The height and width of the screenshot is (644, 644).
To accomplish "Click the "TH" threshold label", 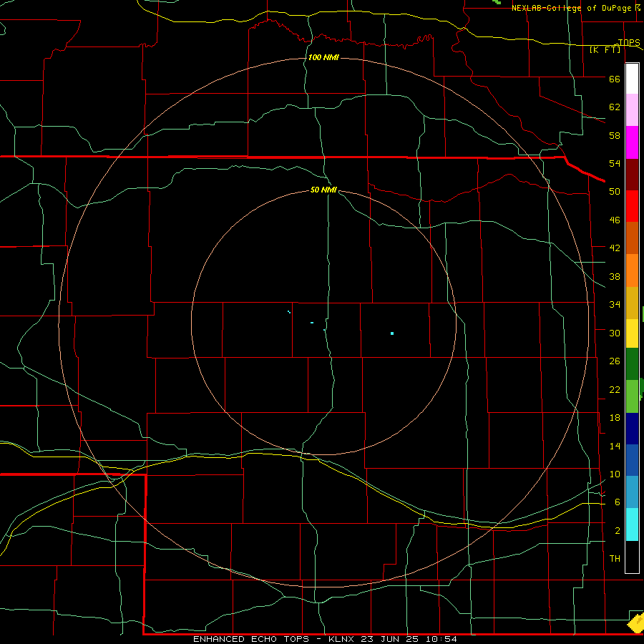I will pyautogui.click(x=615, y=559).
